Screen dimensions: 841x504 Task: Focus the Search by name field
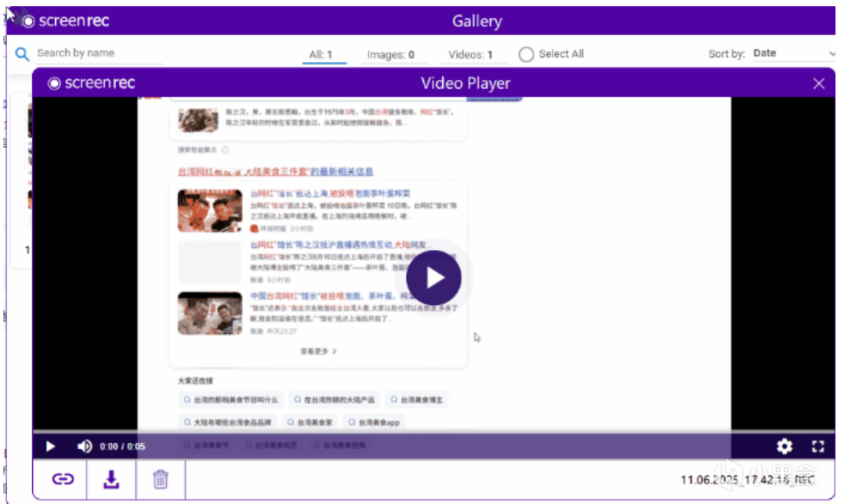click(x=99, y=53)
